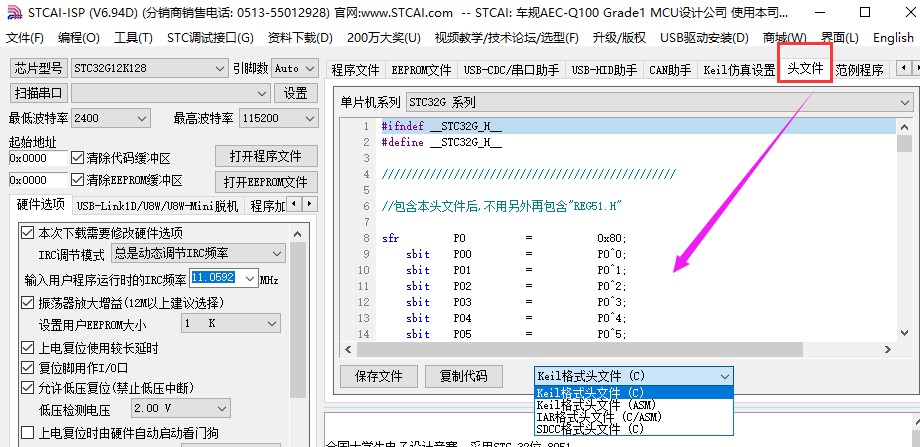Screen dimensions: 920x447
Task: Switch to USB-Link1D/U8W脱机 tab
Action: tap(157, 206)
